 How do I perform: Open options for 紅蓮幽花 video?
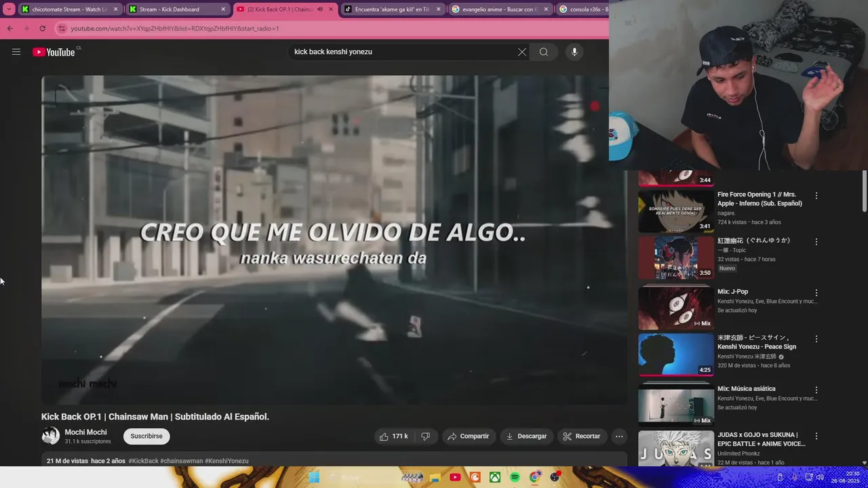click(x=816, y=241)
